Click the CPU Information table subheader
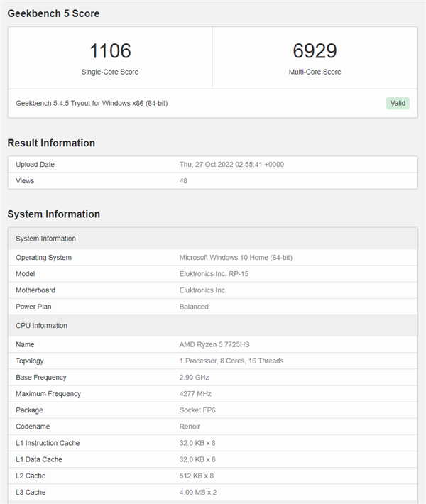This screenshot has height=504, width=426. (41, 326)
